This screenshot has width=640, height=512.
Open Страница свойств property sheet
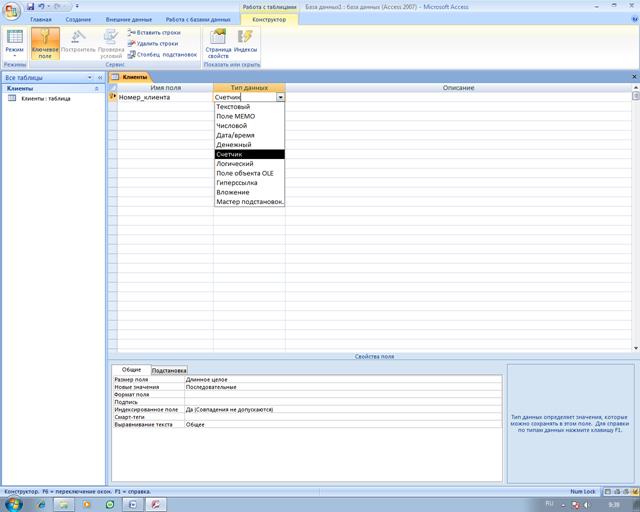point(217,45)
